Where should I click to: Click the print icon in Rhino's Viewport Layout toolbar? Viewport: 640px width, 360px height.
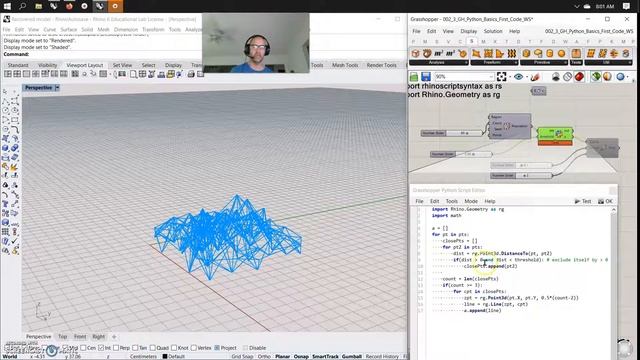191,74
